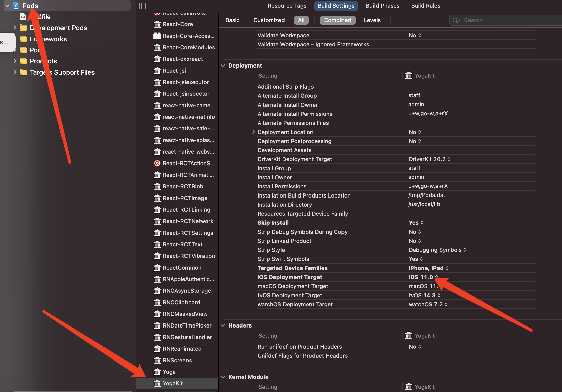Switch to Customized settings filter
The image size is (562, 392).
point(269,20)
